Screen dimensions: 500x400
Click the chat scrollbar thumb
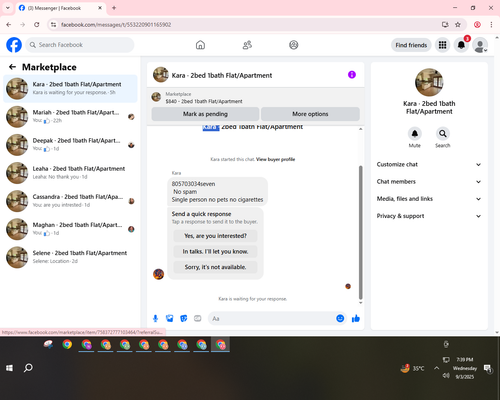pos(360,232)
